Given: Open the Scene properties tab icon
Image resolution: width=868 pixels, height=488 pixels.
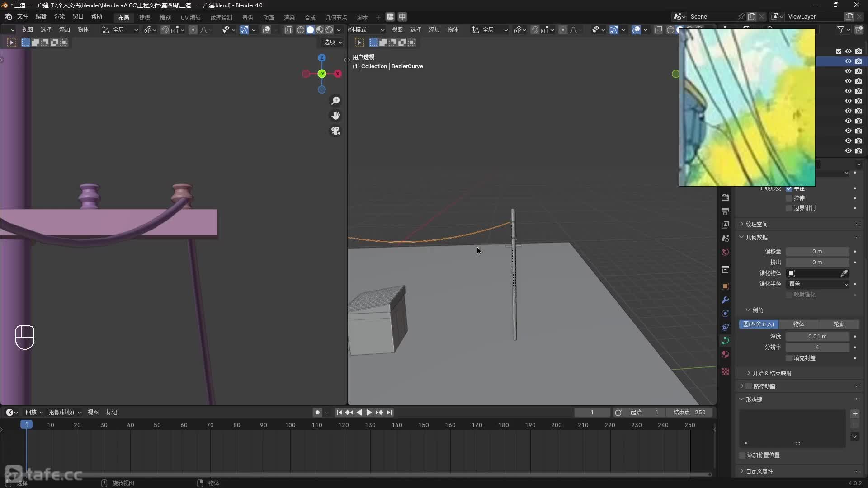Looking at the screenshot, I should [x=725, y=238].
